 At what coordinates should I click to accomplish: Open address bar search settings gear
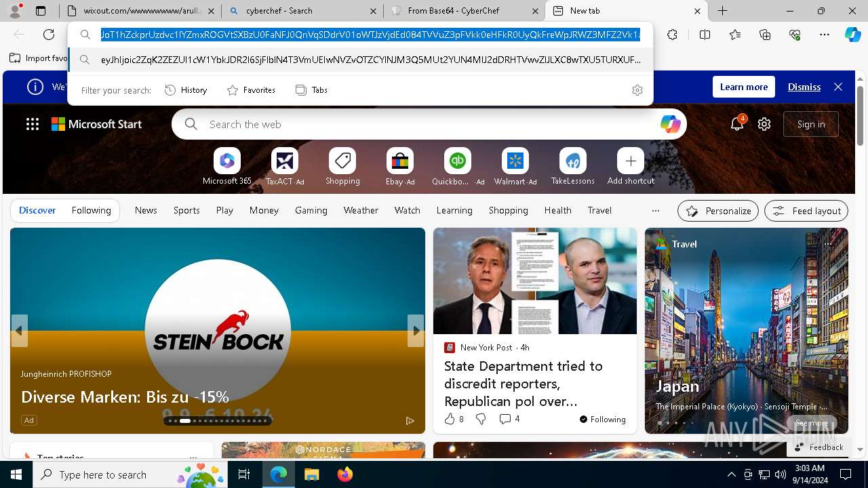tap(637, 90)
